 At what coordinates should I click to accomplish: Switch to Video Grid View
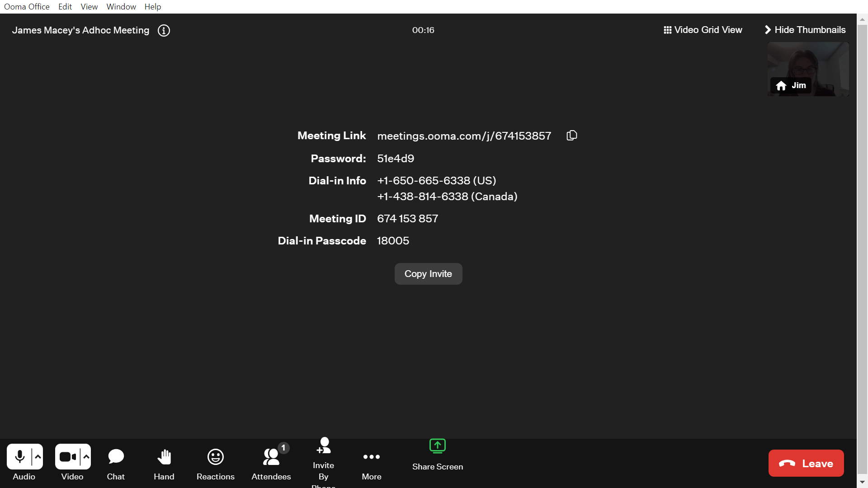pos(703,30)
